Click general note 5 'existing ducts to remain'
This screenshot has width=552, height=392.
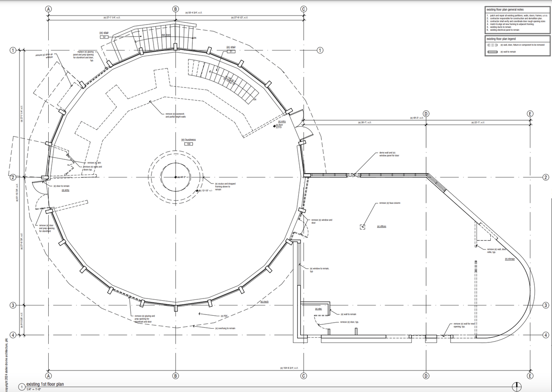499,27
